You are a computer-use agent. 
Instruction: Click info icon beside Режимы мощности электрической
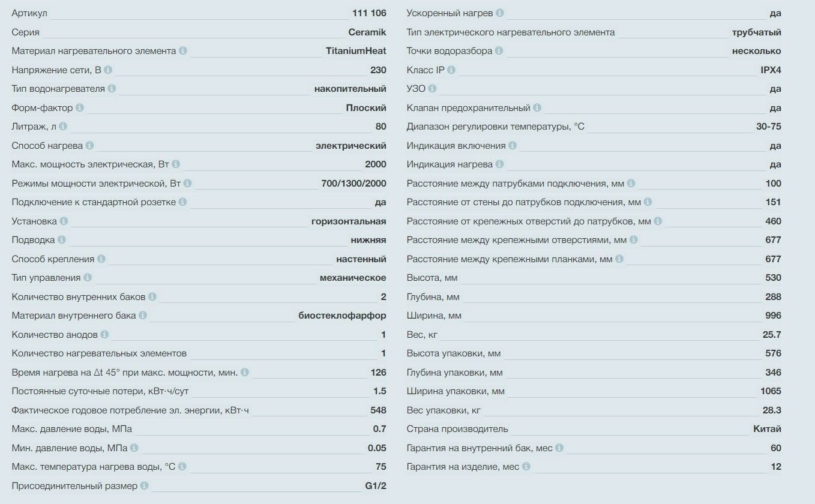188,184
